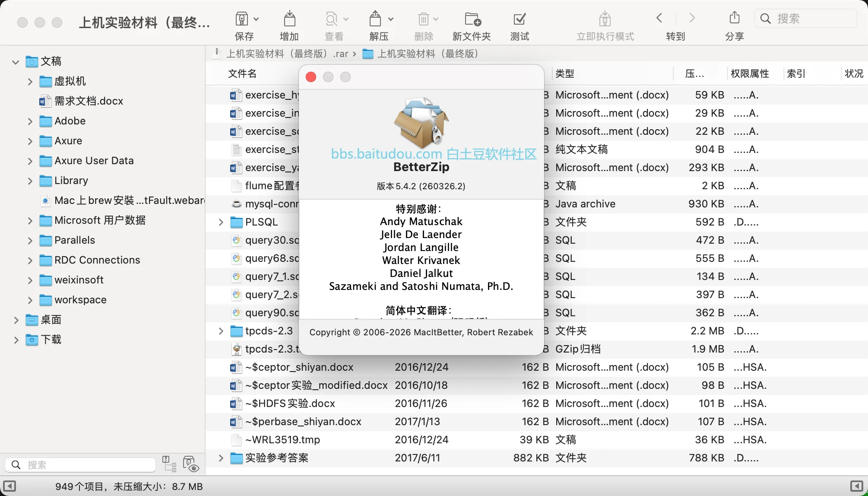868x496 pixels.
Task: Expand the Library folder
Action: 30,181
